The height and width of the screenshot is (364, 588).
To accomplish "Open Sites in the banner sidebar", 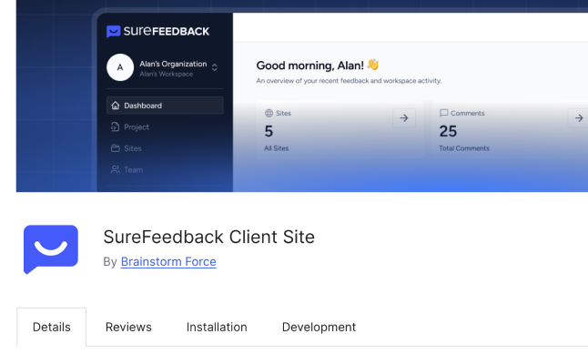I will coord(133,148).
